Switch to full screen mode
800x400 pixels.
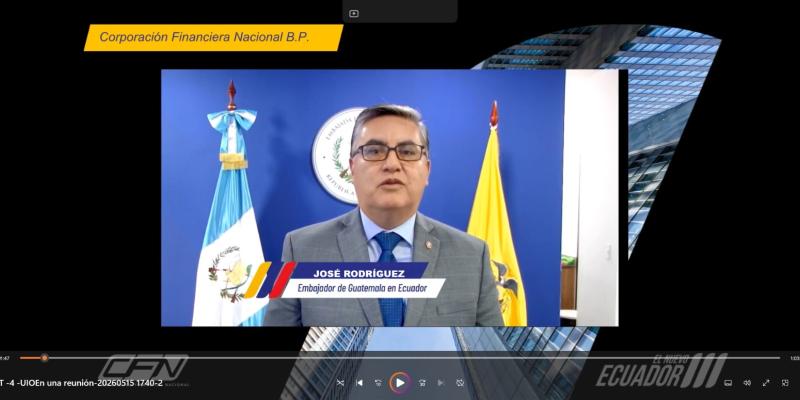pos(766,383)
